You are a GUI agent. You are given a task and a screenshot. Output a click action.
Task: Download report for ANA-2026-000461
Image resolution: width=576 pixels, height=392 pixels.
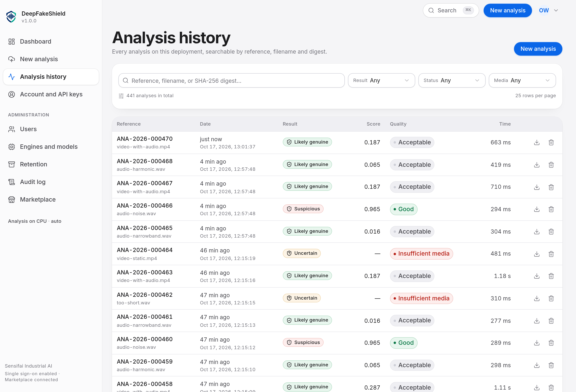[x=537, y=321]
